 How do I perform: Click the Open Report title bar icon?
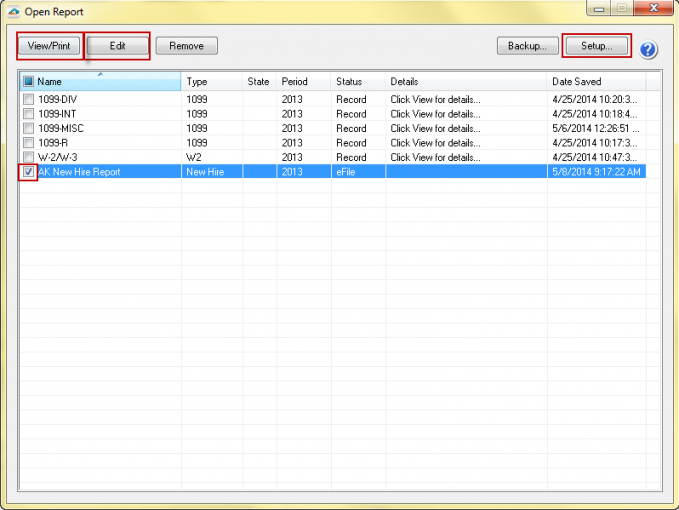point(13,11)
